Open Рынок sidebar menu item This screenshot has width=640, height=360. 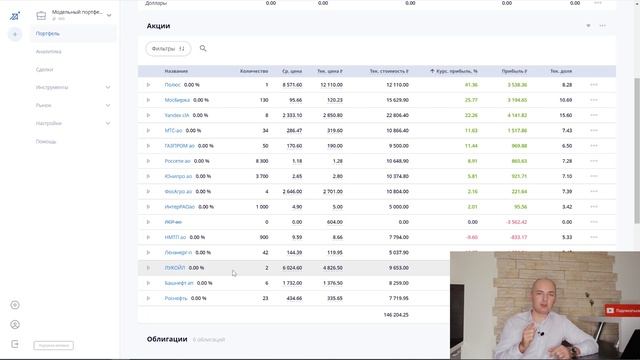pyautogui.click(x=44, y=105)
